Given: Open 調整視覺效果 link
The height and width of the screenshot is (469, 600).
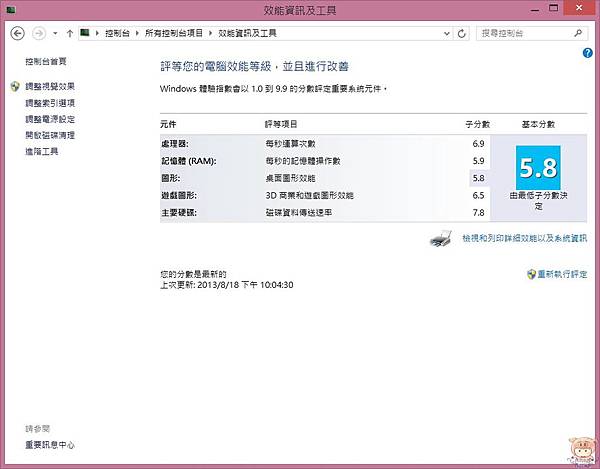Looking at the screenshot, I should click(50, 86).
